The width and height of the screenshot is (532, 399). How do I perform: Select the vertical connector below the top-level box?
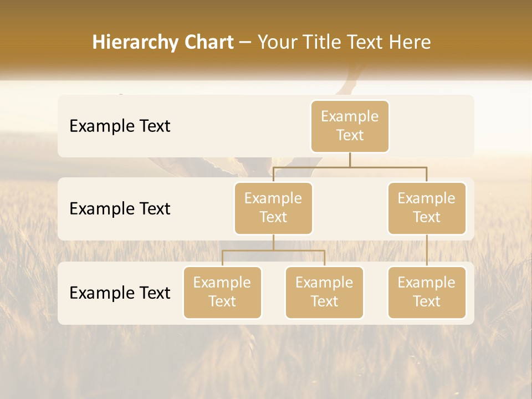pos(350,160)
